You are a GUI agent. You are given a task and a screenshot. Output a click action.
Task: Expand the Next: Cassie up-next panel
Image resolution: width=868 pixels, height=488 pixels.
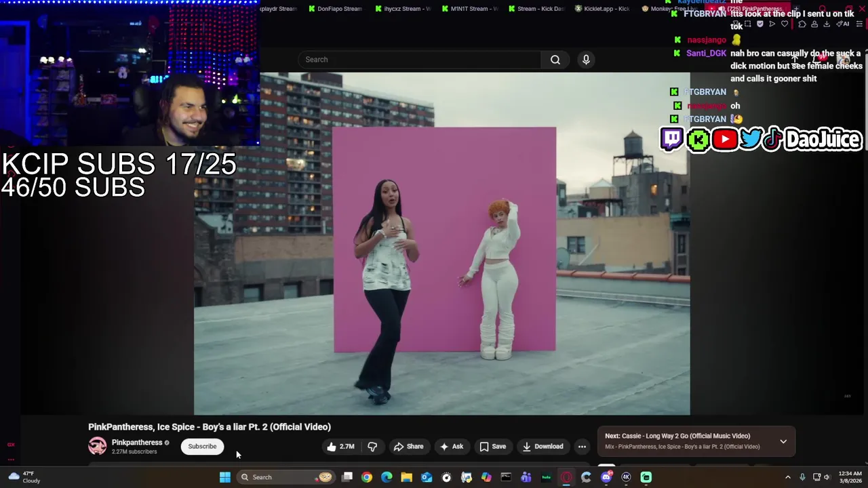pyautogui.click(x=783, y=441)
